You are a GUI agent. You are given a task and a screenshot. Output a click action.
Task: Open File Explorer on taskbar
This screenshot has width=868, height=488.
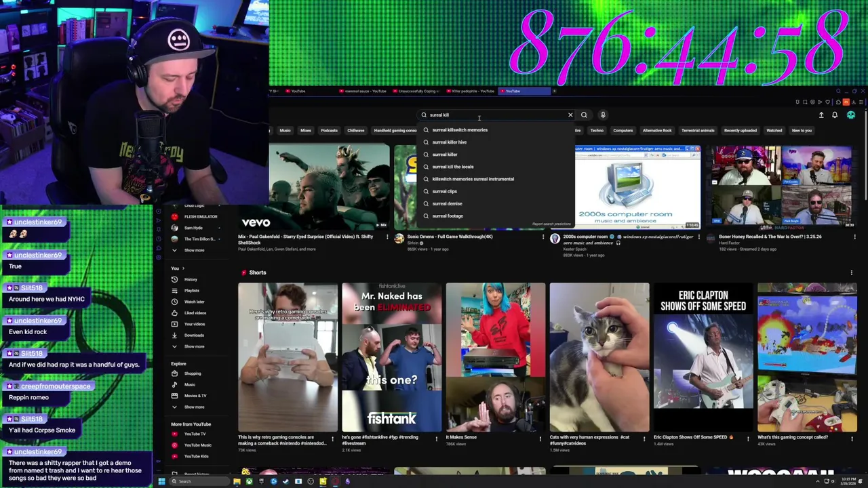click(x=237, y=482)
